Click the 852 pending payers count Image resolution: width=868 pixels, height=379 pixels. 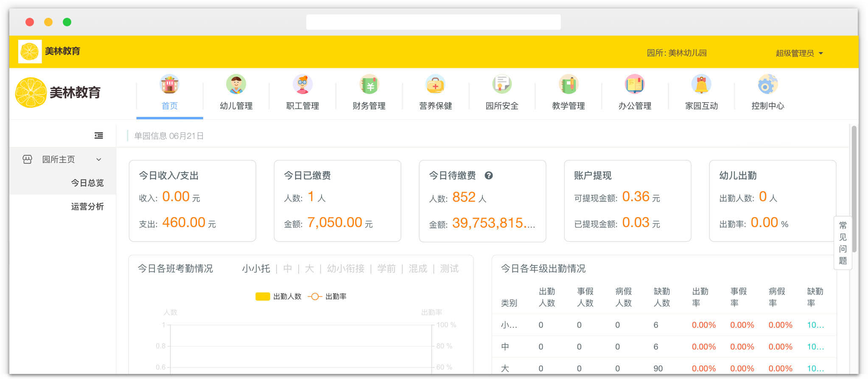click(x=464, y=197)
